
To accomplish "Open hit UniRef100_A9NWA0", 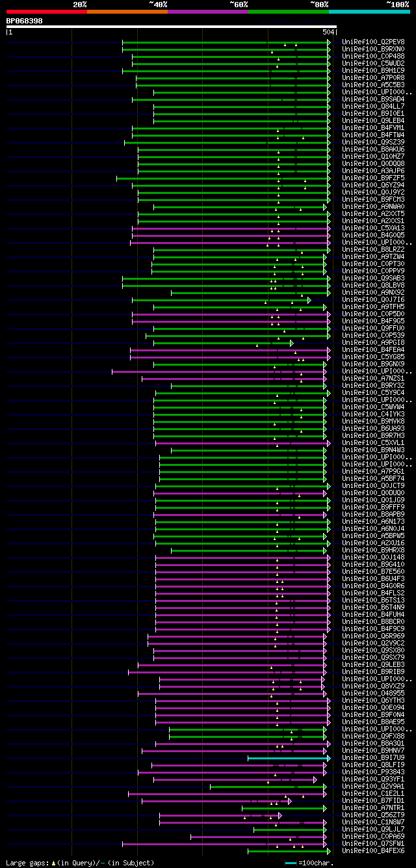I will pos(373,206).
